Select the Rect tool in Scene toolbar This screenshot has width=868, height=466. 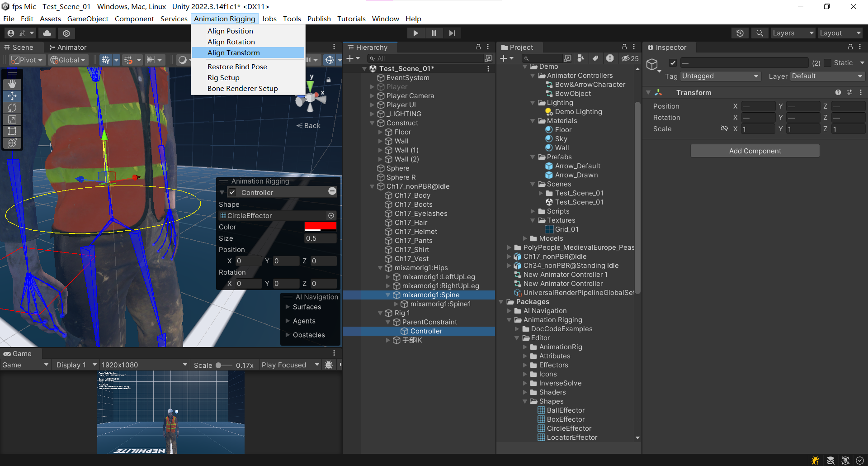pos(12,131)
